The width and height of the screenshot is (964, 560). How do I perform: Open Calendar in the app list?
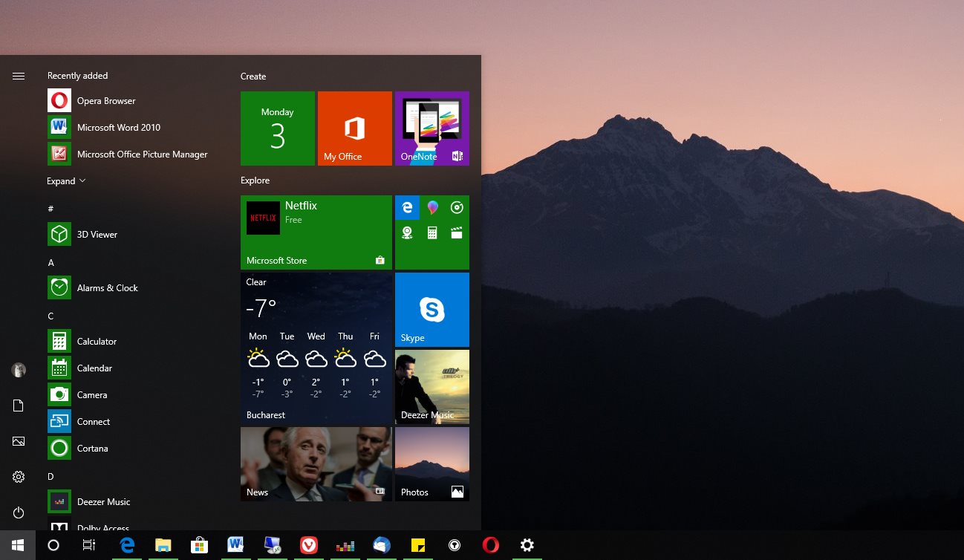(134, 368)
